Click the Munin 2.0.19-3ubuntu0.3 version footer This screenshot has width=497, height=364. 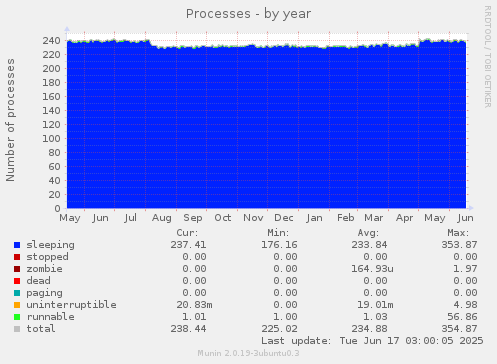click(248, 353)
